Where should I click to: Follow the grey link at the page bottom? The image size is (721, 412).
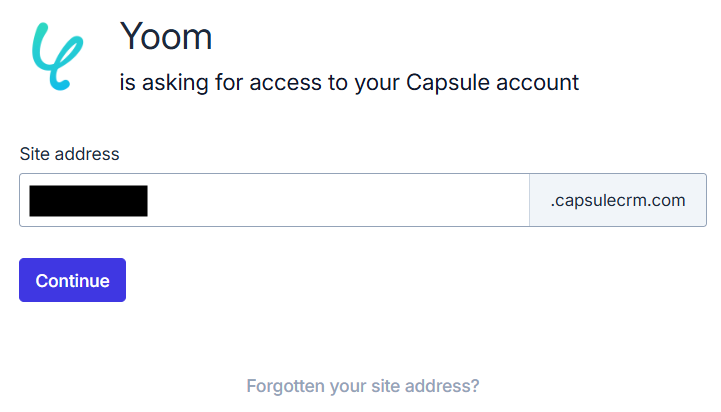(x=363, y=386)
